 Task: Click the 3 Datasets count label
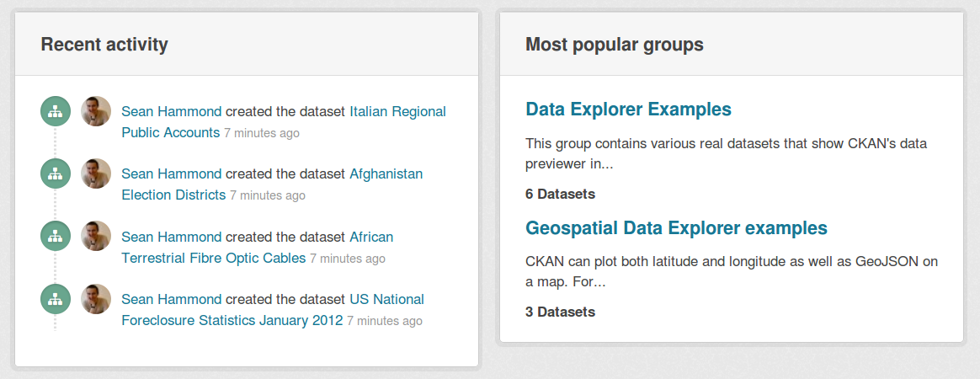coord(560,312)
